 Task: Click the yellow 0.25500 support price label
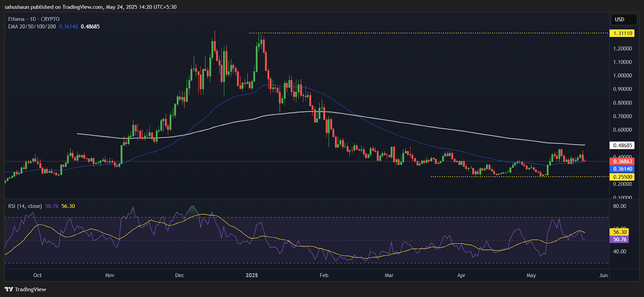tap(622, 177)
